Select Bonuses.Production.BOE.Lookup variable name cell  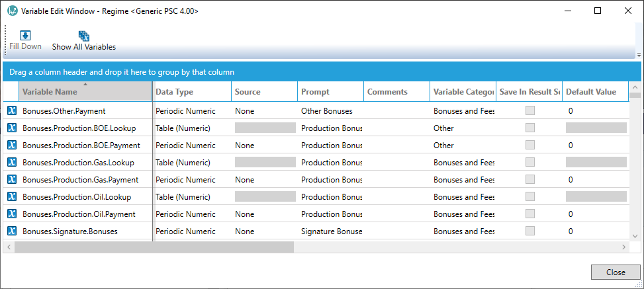pyautogui.click(x=85, y=128)
